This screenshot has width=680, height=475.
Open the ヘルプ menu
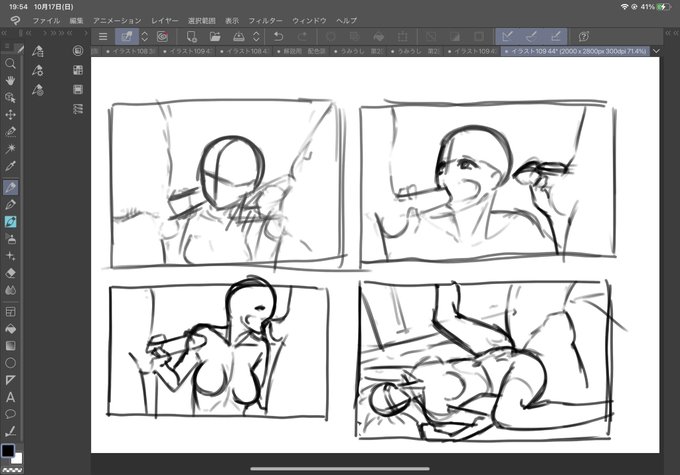pos(347,20)
